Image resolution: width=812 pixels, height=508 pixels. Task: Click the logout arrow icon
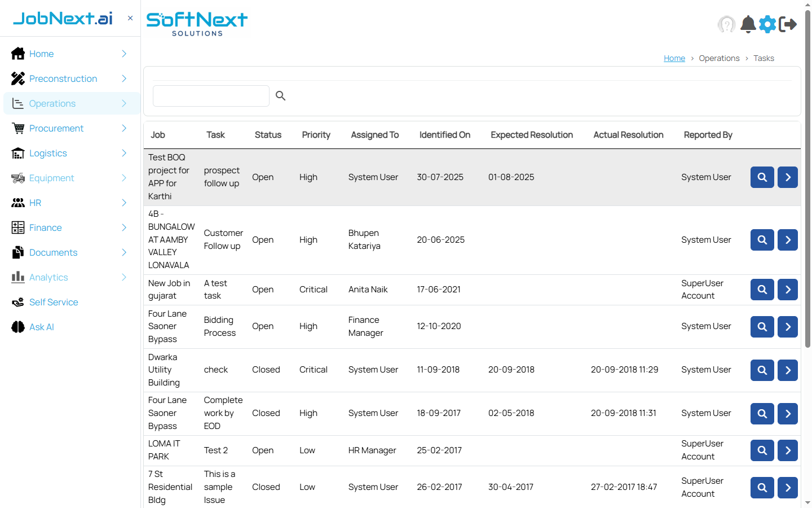tap(788, 24)
